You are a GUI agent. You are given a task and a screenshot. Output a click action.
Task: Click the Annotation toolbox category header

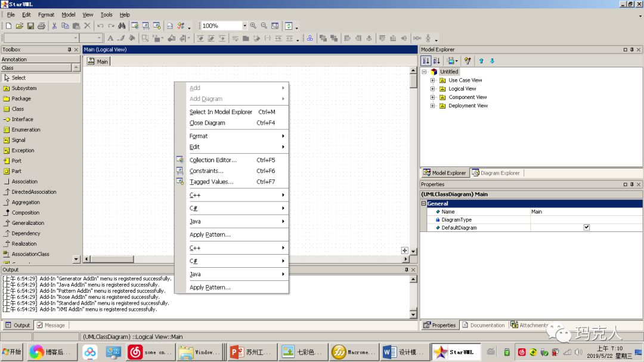(41, 60)
